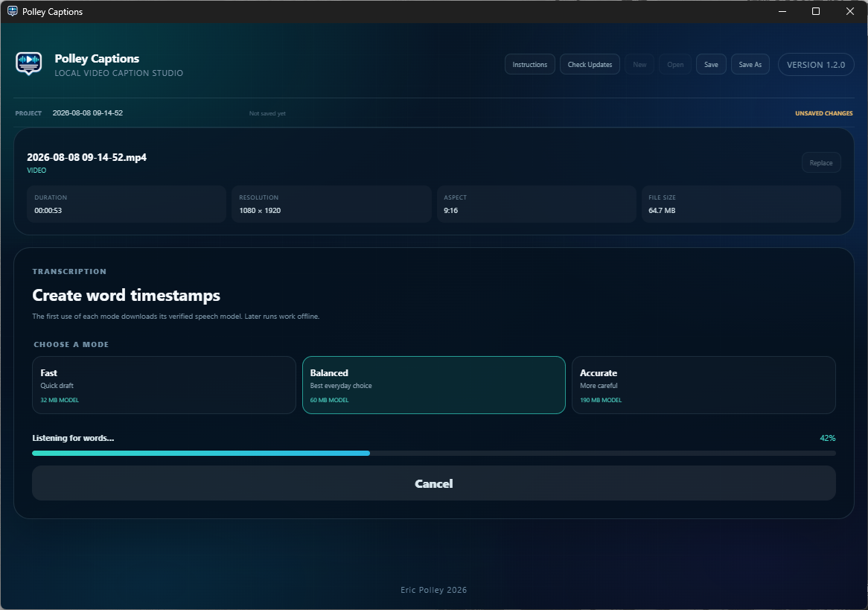Click the file name 2026-08-08 09-14-52.mp4
Image resolution: width=868 pixels, height=610 pixels.
point(86,157)
